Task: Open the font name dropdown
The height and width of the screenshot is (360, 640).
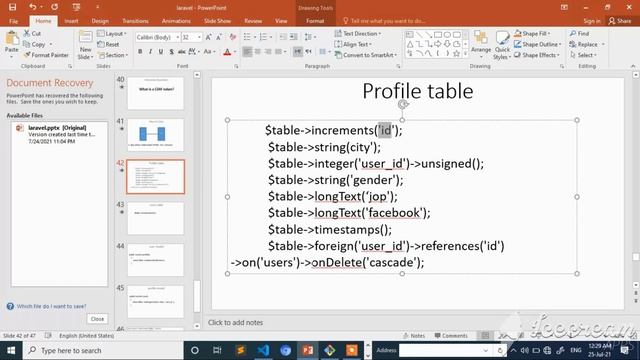Action: [x=178, y=37]
